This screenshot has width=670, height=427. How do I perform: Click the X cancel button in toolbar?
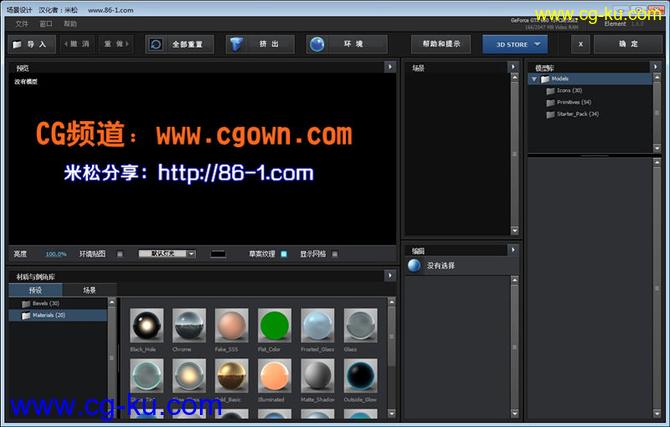tap(581, 44)
